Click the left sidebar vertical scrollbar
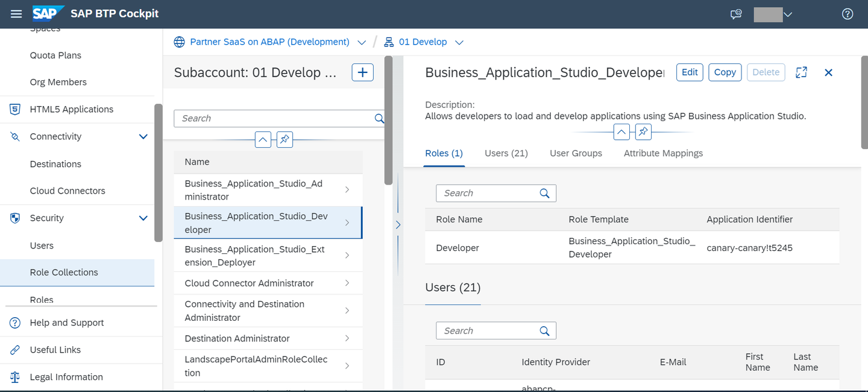The image size is (868, 392). [x=158, y=173]
